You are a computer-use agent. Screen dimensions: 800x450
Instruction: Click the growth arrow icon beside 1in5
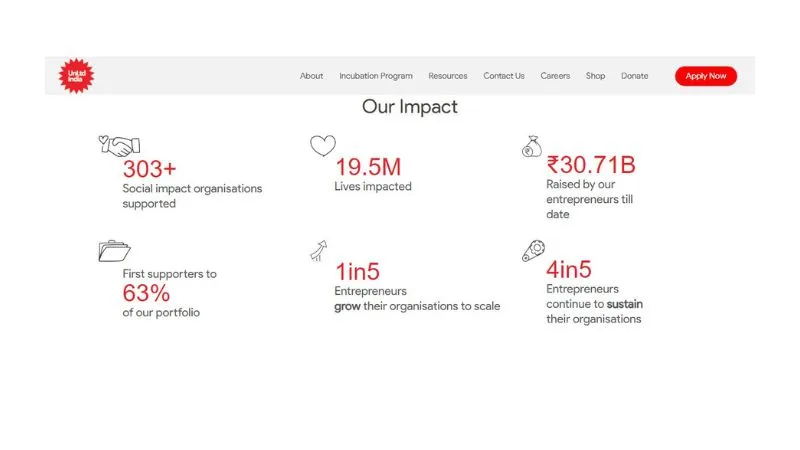click(319, 251)
